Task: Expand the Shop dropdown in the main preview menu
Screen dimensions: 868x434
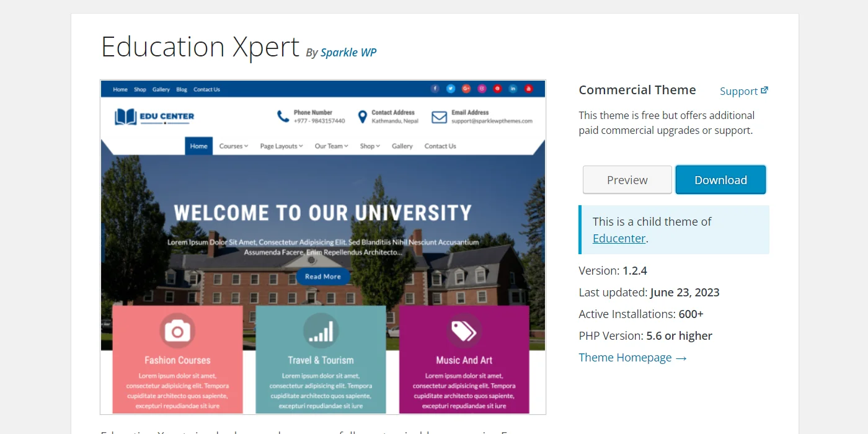Action: point(370,146)
